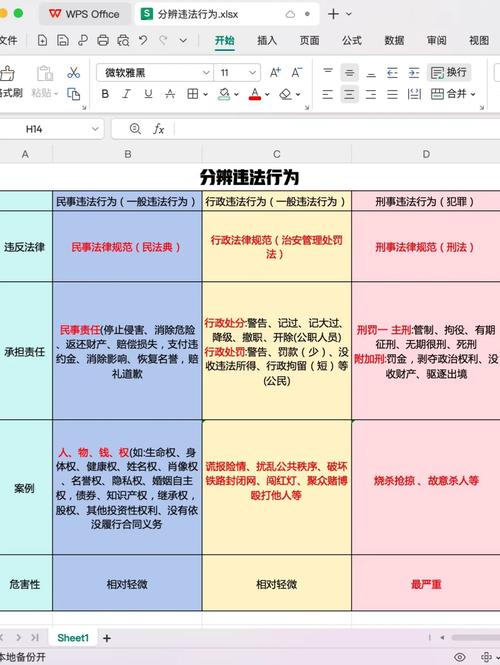
Task: Click the borders grid icon
Action: pyautogui.click(x=193, y=94)
